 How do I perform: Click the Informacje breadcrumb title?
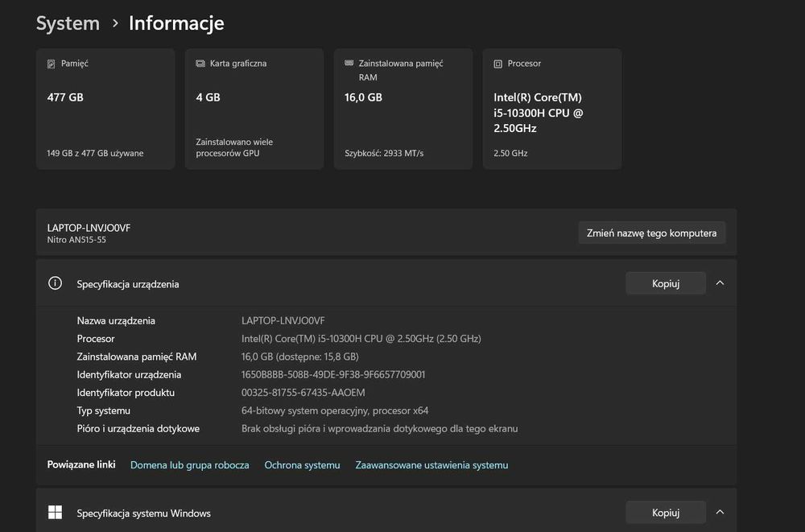pos(176,23)
